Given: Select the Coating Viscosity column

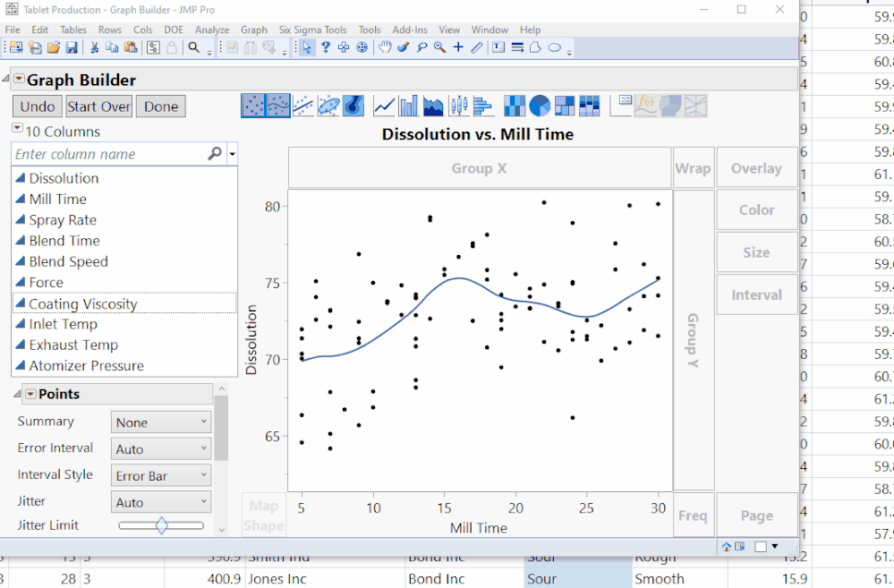Looking at the screenshot, I should pos(124,303).
